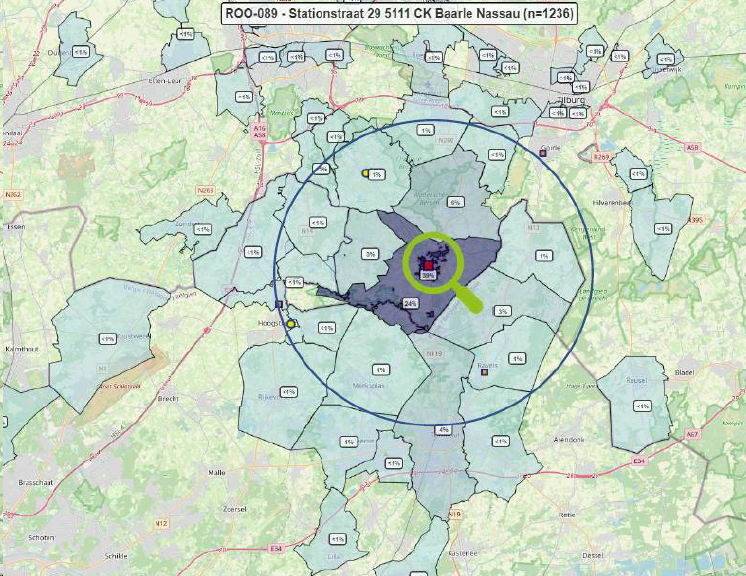The width and height of the screenshot is (746, 576).
Task: Click the Malle place name
Action: (217, 472)
